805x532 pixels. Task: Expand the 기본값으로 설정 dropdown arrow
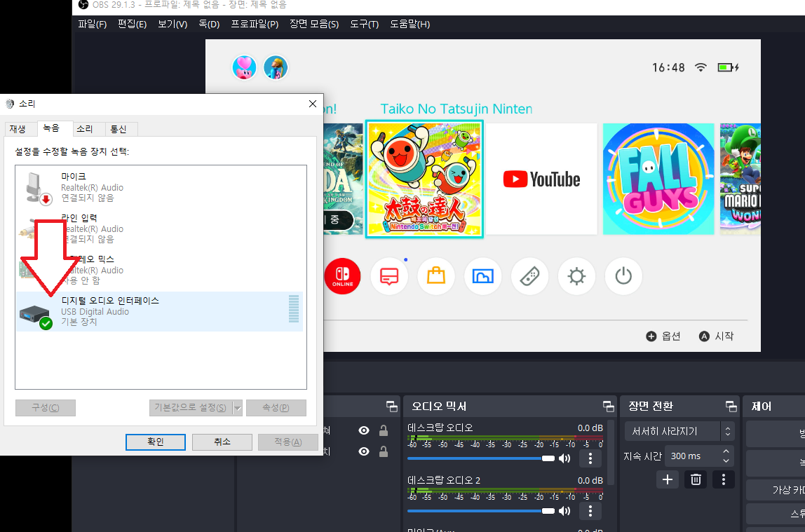(x=237, y=408)
